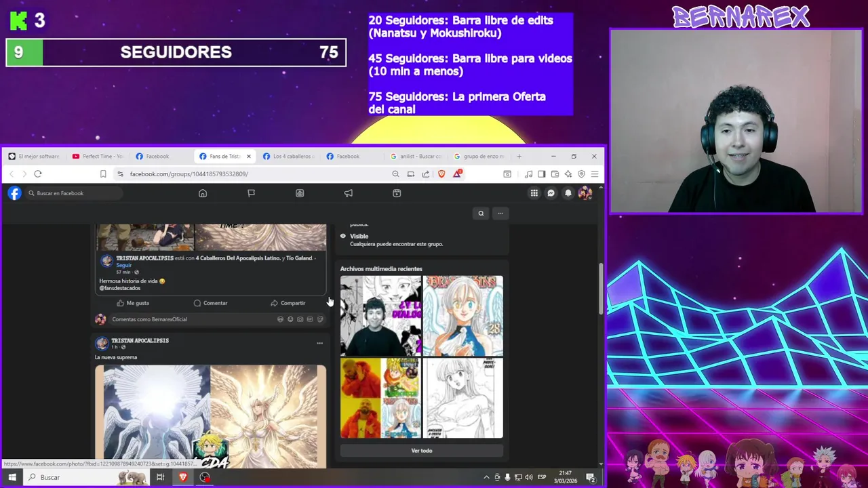
Task: Show hidden system tray icons
Action: (486, 477)
